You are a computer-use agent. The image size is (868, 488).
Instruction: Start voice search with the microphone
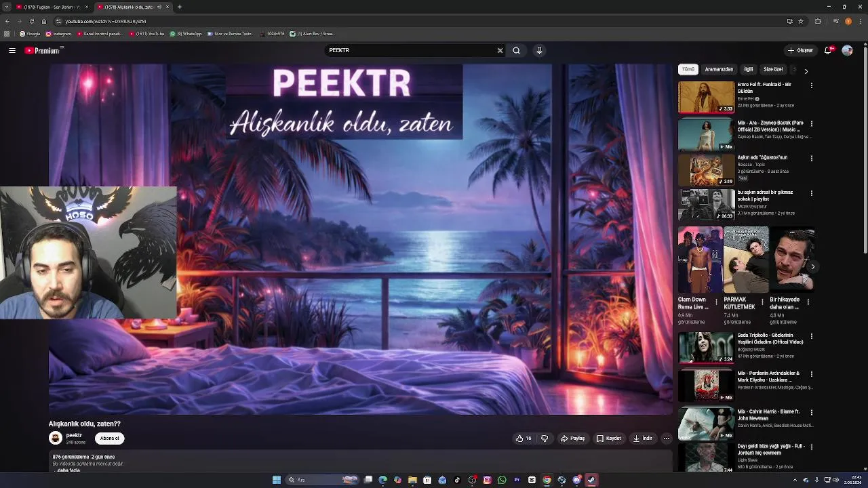(x=539, y=50)
